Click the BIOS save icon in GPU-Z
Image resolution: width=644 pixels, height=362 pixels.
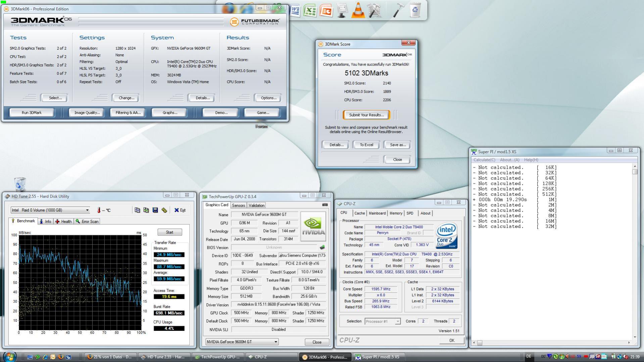point(322,247)
